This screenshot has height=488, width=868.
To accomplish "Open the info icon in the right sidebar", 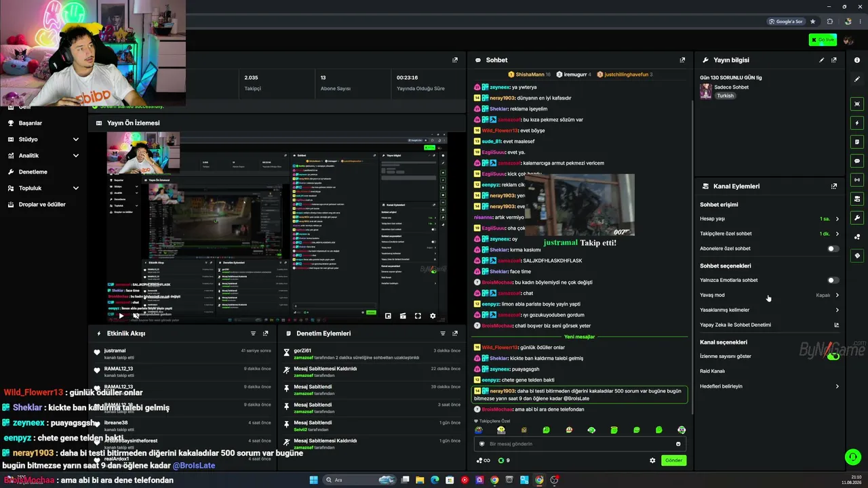I will 857,60.
